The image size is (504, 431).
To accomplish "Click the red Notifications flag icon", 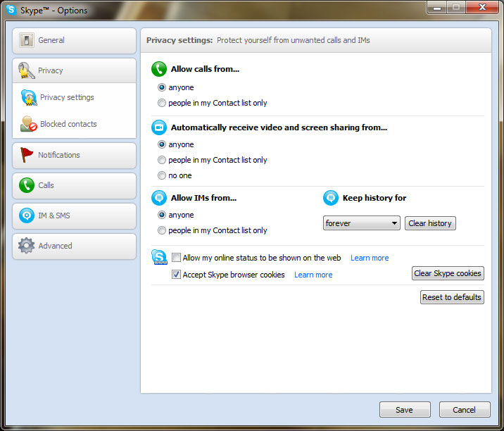I will (x=26, y=155).
